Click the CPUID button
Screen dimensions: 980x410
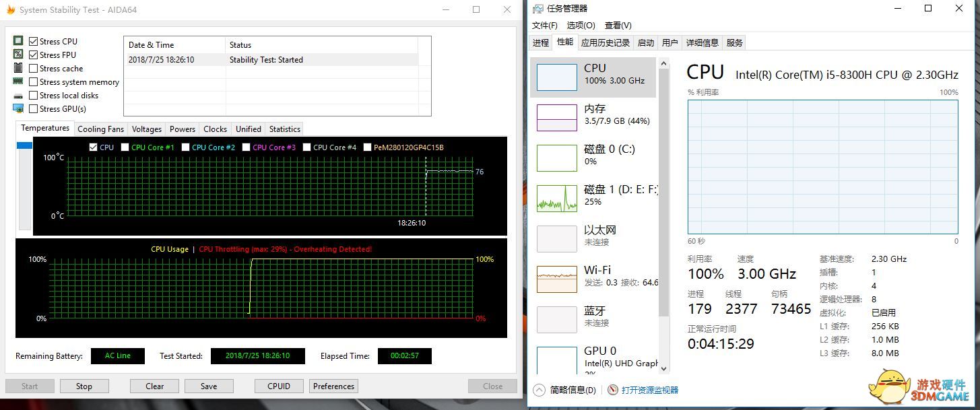(x=279, y=386)
